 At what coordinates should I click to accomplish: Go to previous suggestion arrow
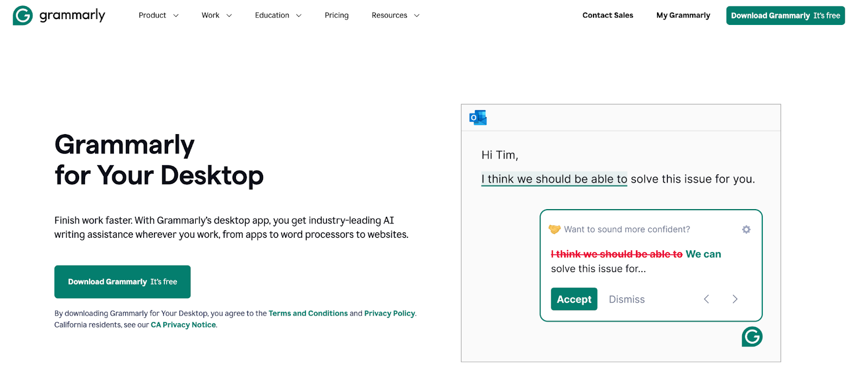tap(706, 299)
